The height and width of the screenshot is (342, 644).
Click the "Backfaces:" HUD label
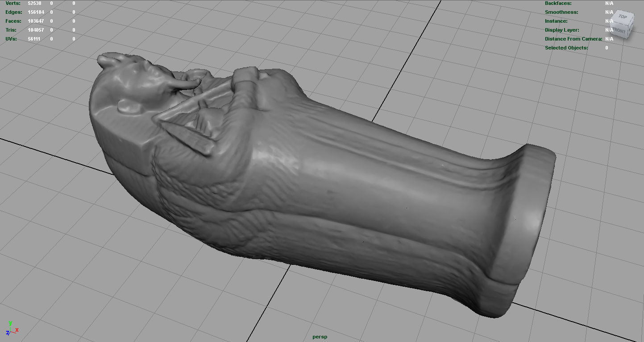559,3
